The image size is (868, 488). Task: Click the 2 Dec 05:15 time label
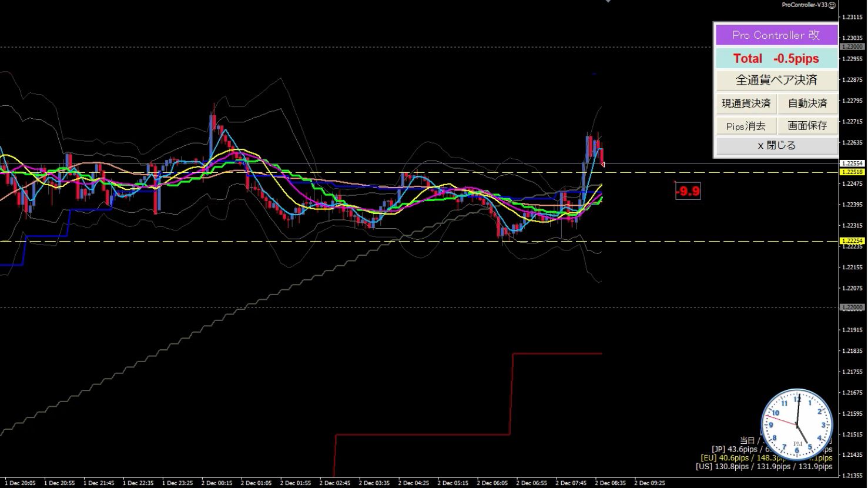453,483
